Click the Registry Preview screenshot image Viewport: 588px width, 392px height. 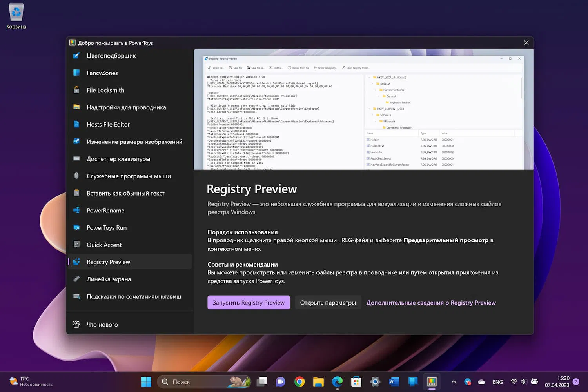pyautogui.click(x=363, y=109)
